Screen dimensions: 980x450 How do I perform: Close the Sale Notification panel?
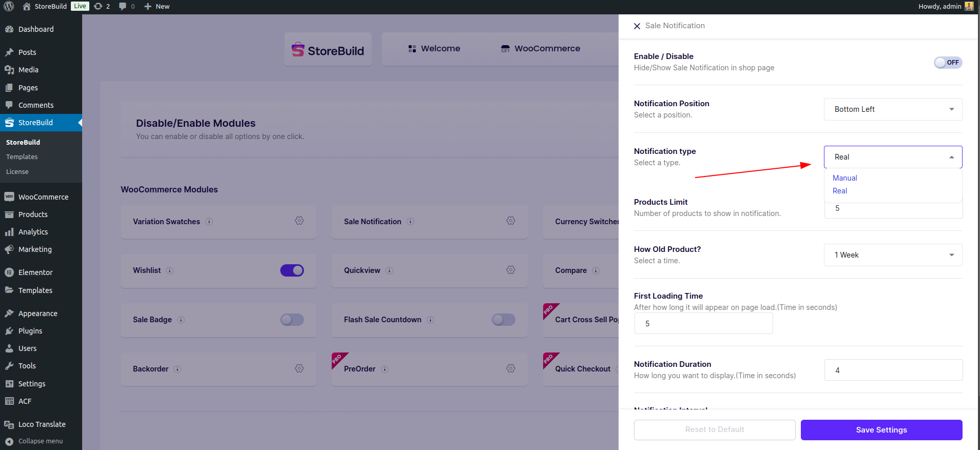[x=637, y=26]
